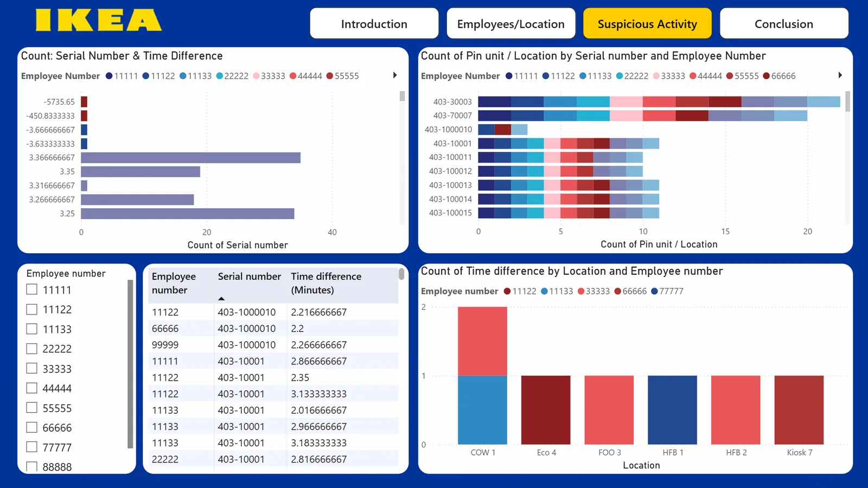This screenshot has width=868, height=488.
Task: Select the Eco 4 column
Action: [x=546, y=410]
